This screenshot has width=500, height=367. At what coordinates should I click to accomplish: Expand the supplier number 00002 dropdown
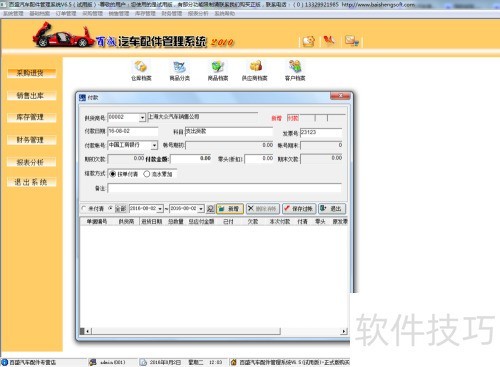142,118
